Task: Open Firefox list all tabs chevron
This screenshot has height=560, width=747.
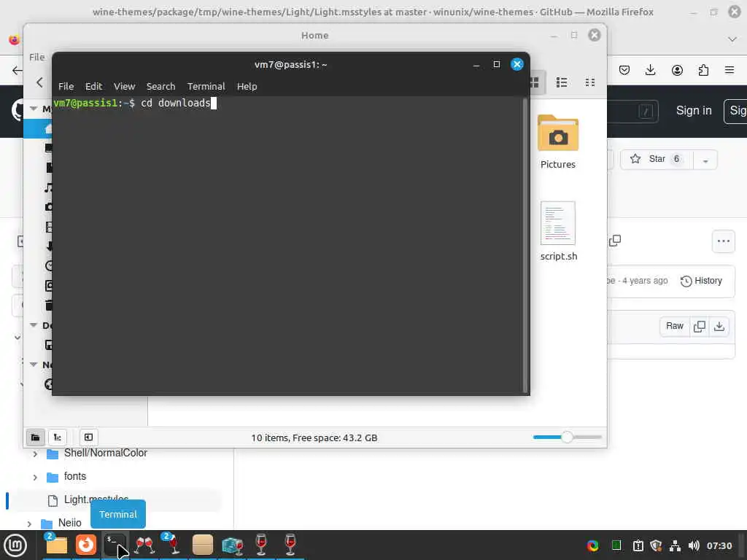Action: [732, 39]
